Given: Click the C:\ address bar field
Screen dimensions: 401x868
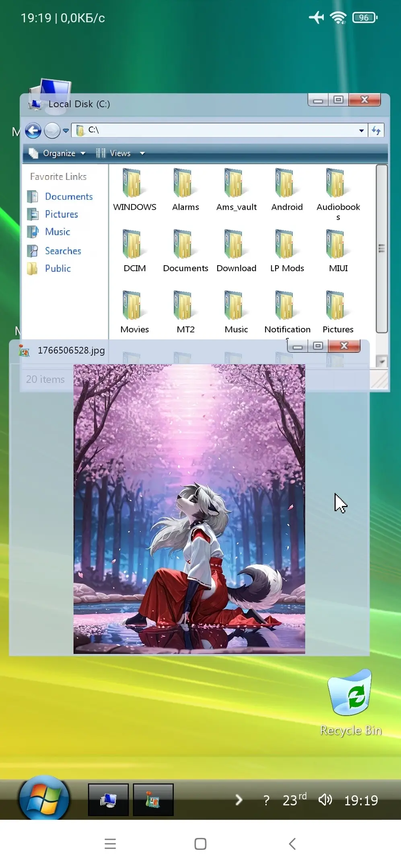Looking at the screenshot, I should coord(221,130).
